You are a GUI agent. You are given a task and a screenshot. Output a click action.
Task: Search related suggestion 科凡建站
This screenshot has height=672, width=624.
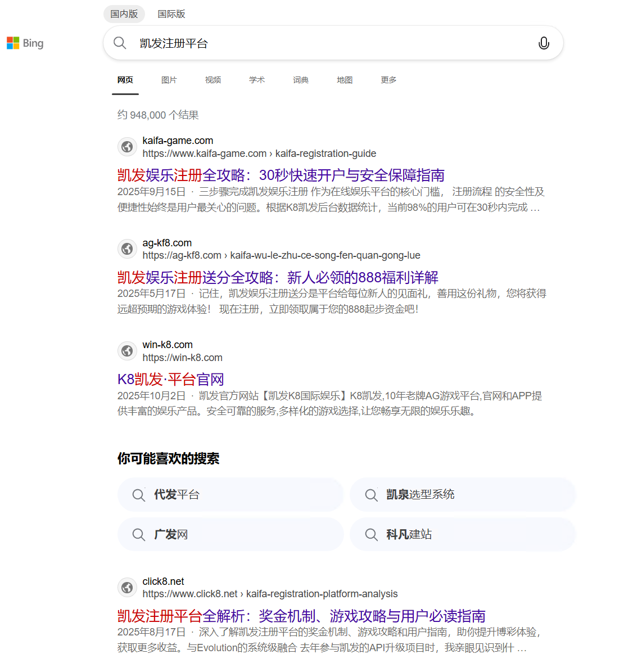(463, 534)
